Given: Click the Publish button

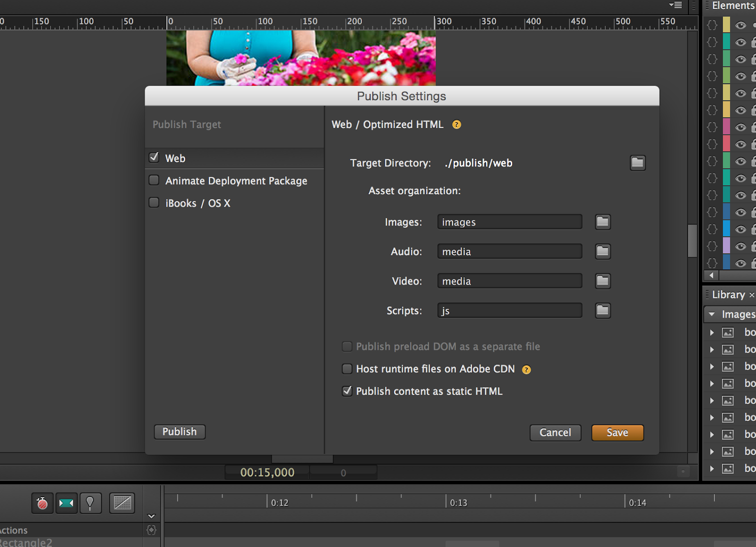Looking at the screenshot, I should pyautogui.click(x=180, y=432).
